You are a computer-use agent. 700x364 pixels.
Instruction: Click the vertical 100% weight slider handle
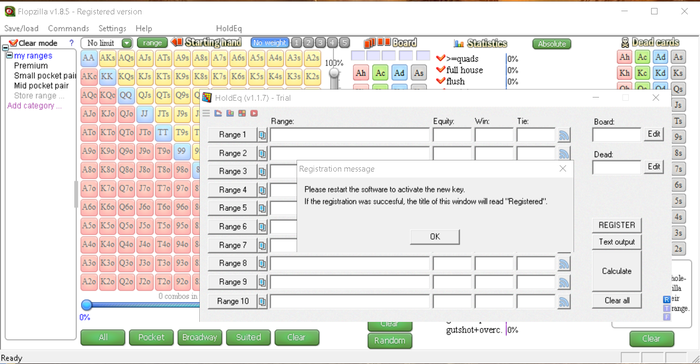tap(334, 75)
